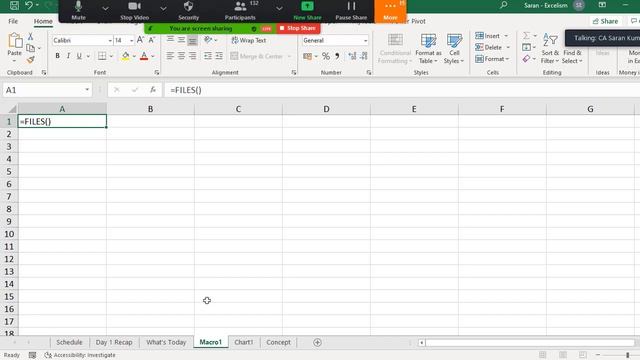Open Conditional Formatting menu

click(395, 49)
